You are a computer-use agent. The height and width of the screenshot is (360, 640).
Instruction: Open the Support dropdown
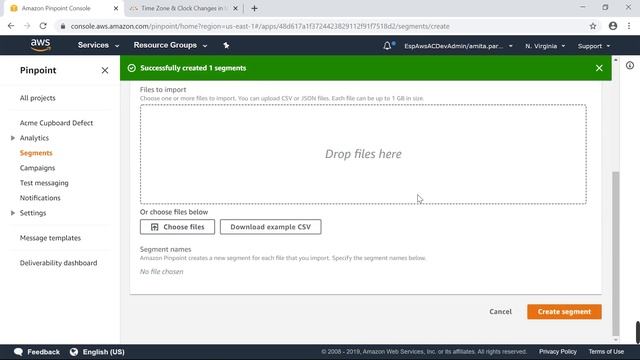point(594,46)
